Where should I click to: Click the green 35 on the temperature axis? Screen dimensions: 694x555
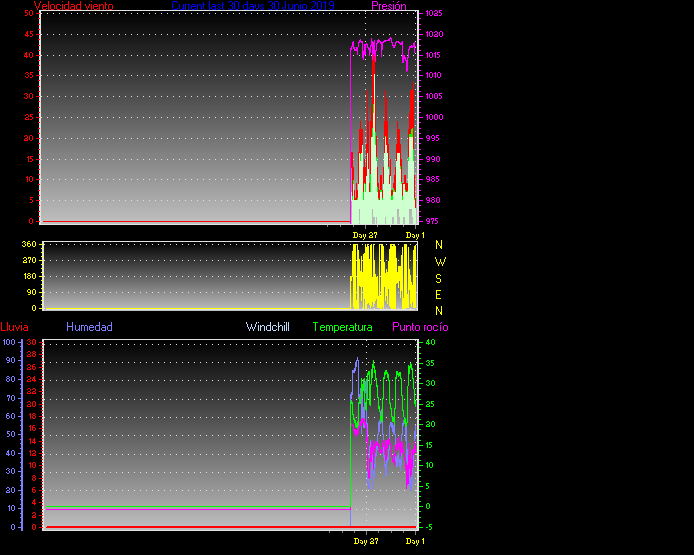tap(430, 363)
